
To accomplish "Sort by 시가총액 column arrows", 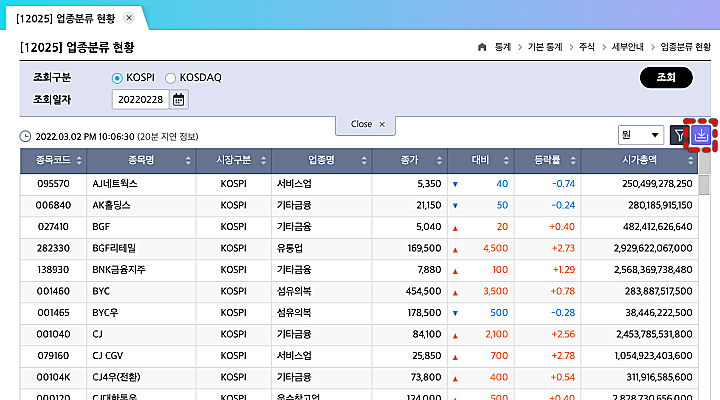I will click(x=690, y=160).
